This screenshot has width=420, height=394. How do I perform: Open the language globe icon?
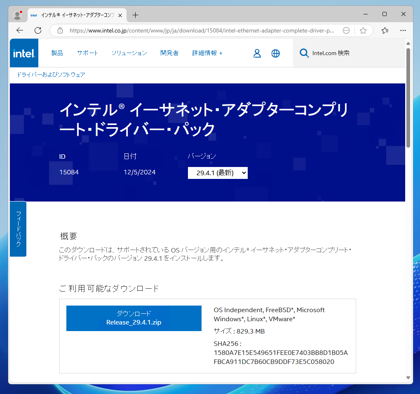[x=275, y=53]
